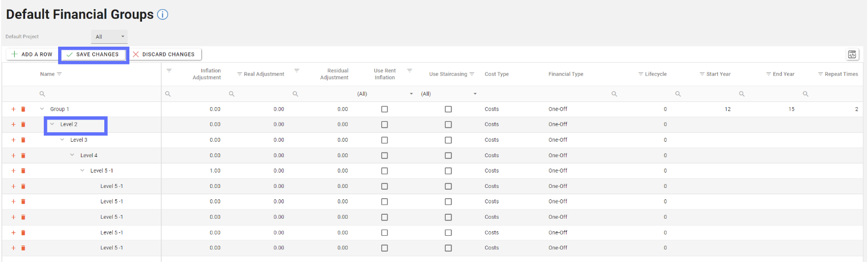Collapse the Group 1 tree node
The image size is (868, 262).
coord(42,109)
